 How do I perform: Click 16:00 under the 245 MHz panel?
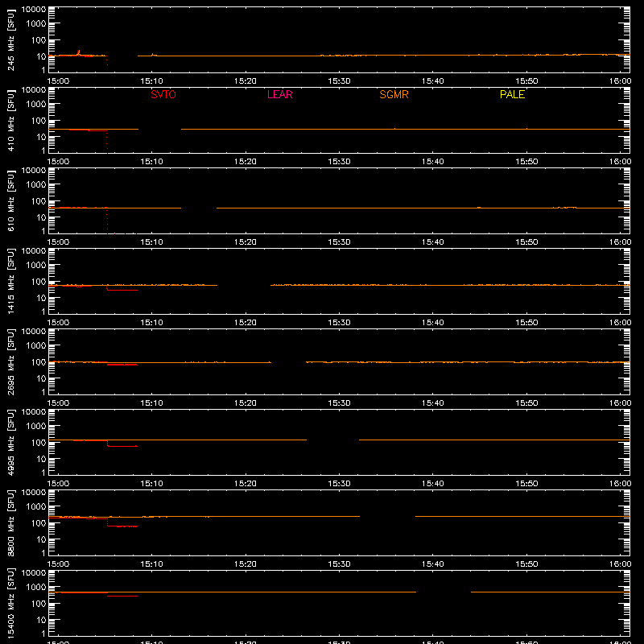point(620,81)
